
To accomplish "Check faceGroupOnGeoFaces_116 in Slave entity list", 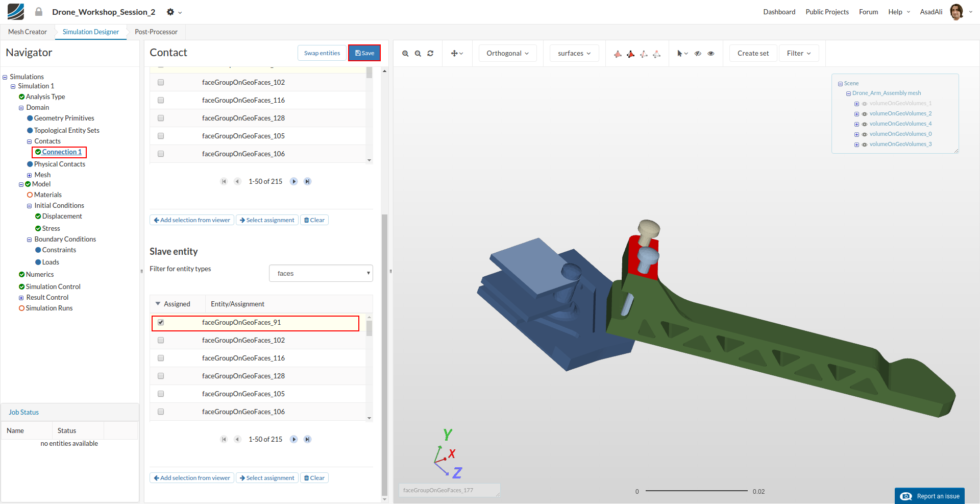I will click(x=161, y=358).
